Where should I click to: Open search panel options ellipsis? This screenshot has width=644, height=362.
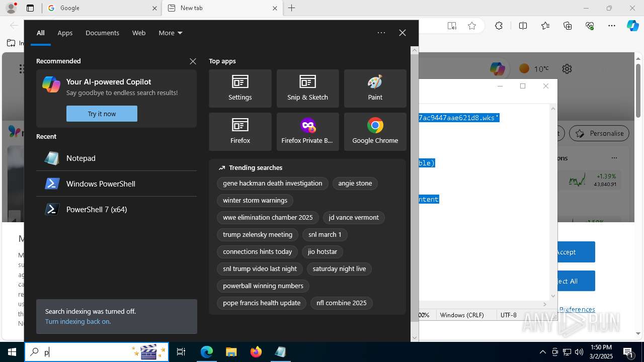point(381,33)
